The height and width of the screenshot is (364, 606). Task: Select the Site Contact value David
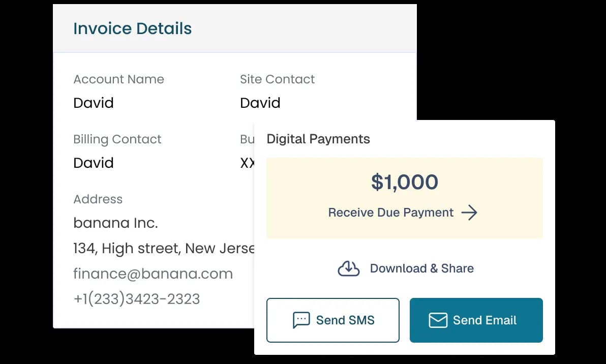(x=260, y=103)
